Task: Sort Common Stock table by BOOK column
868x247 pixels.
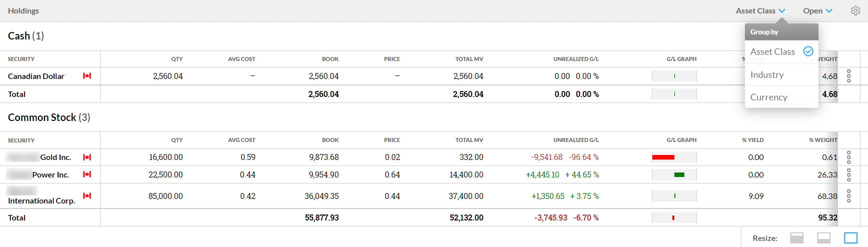Action: pos(330,140)
